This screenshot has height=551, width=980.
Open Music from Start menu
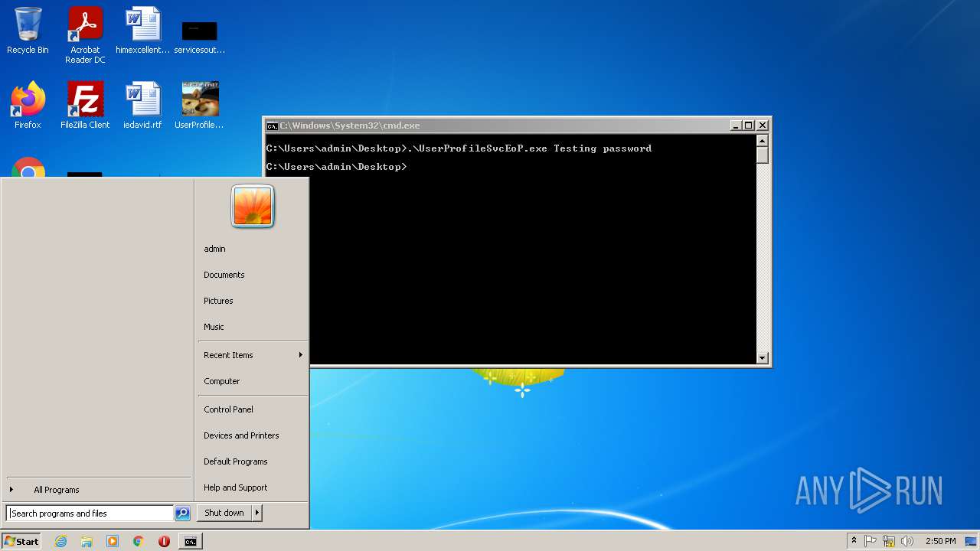[x=214, y=327]
